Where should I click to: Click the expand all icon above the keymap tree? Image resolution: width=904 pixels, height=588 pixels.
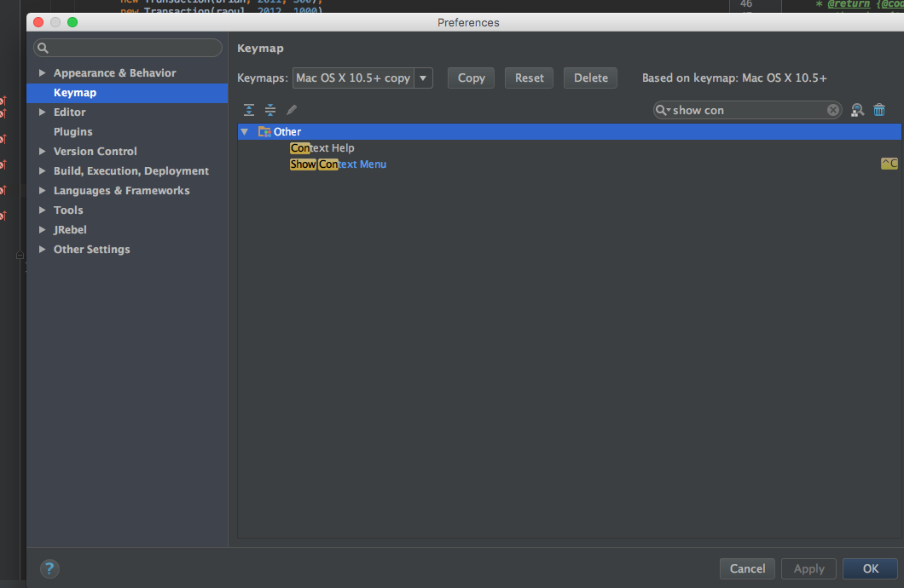(x=248, y=109)
